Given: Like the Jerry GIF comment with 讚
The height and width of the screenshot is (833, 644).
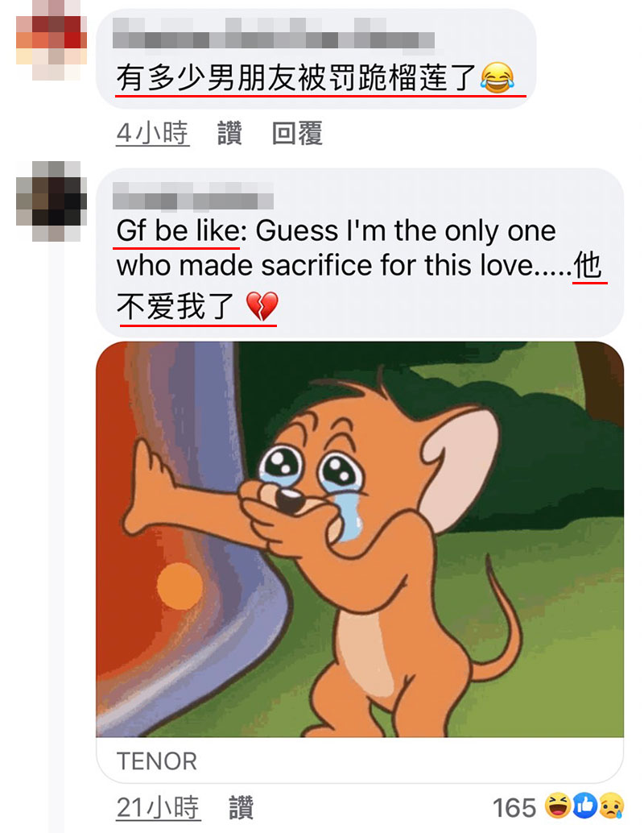Looking at the screenshot, I should coord(241,807).
